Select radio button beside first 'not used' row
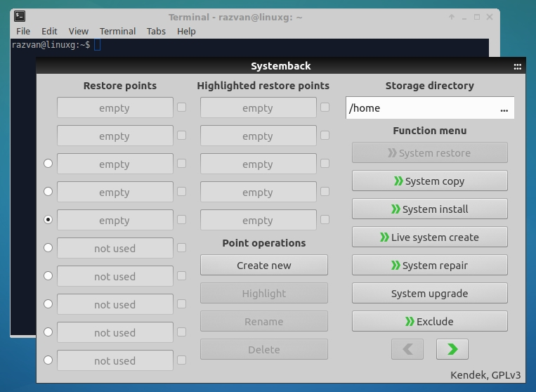 click(x=48, y=247)
